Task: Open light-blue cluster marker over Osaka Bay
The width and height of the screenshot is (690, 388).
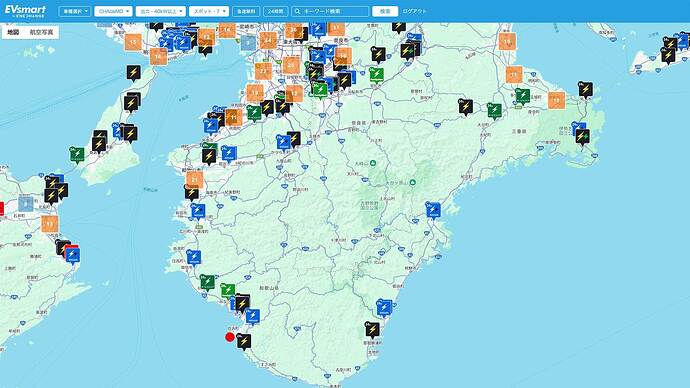Action: 248,43
